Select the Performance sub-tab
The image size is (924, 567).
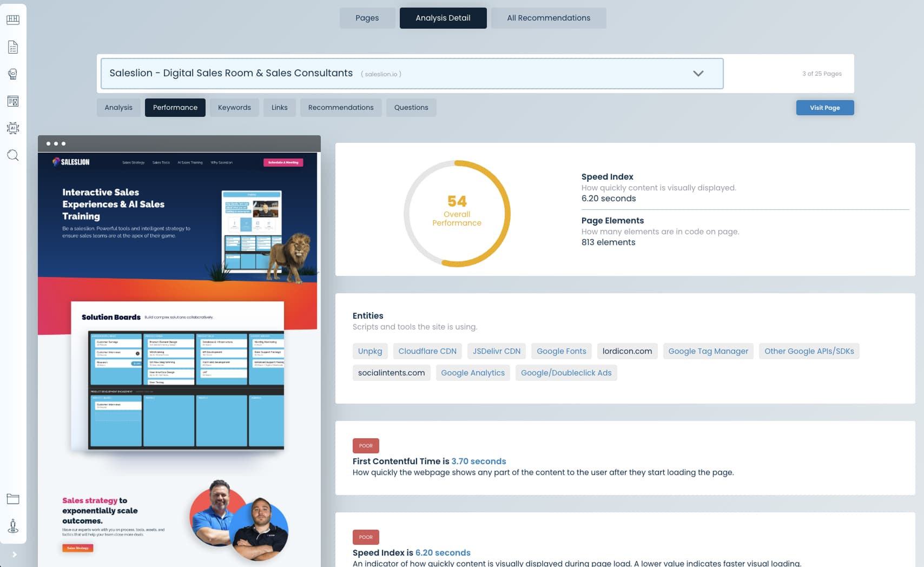coord(175,108)
